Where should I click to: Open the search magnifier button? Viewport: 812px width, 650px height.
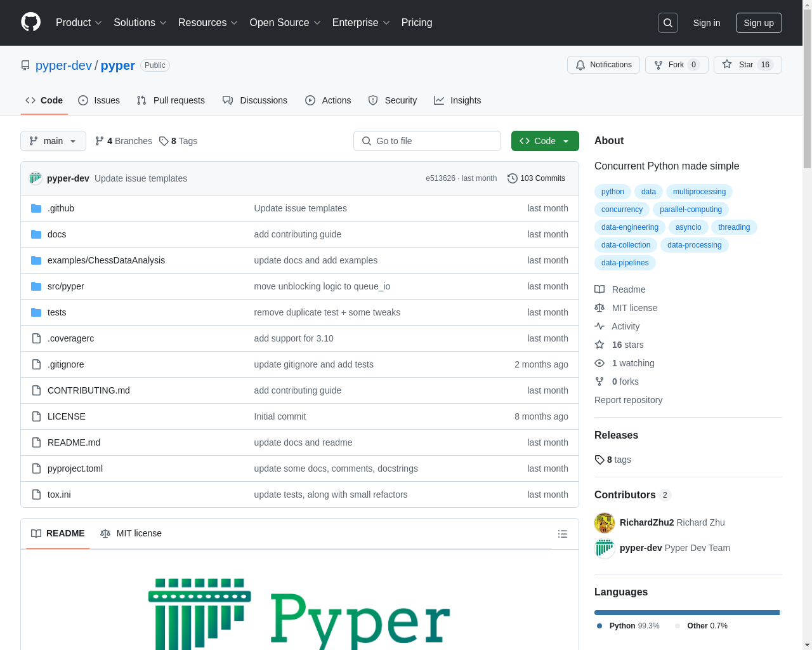pyautogui.click(x=668, y=23)
